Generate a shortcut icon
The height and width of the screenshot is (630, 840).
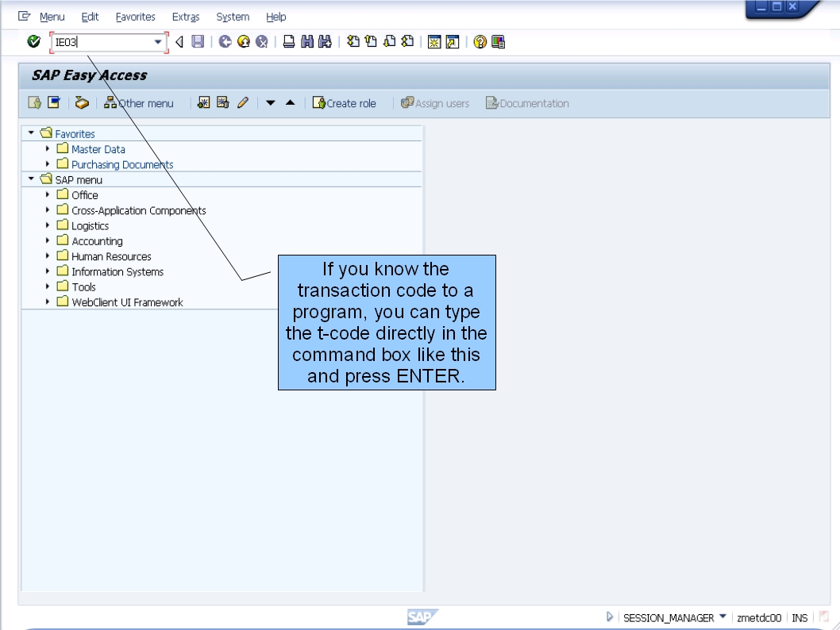pos(453,42)
